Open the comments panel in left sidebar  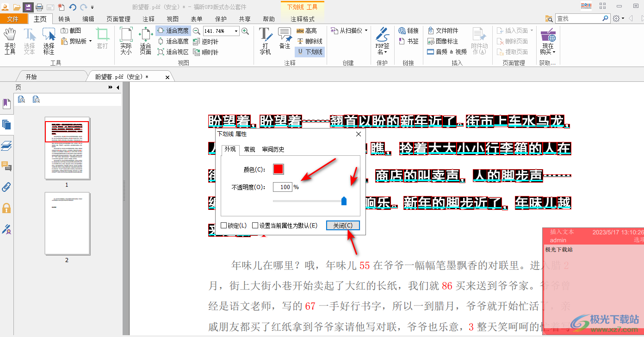(x=6, y=166)
